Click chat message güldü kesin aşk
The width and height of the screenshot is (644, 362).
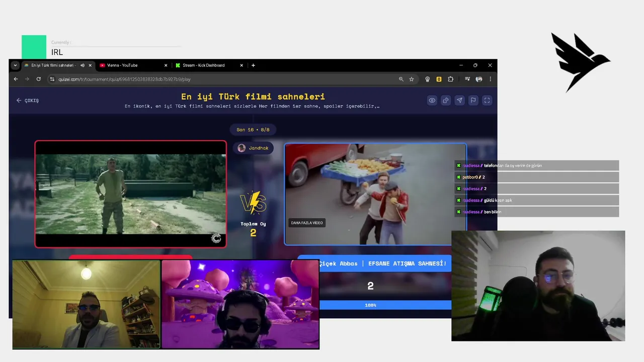(x=537, y=200)
